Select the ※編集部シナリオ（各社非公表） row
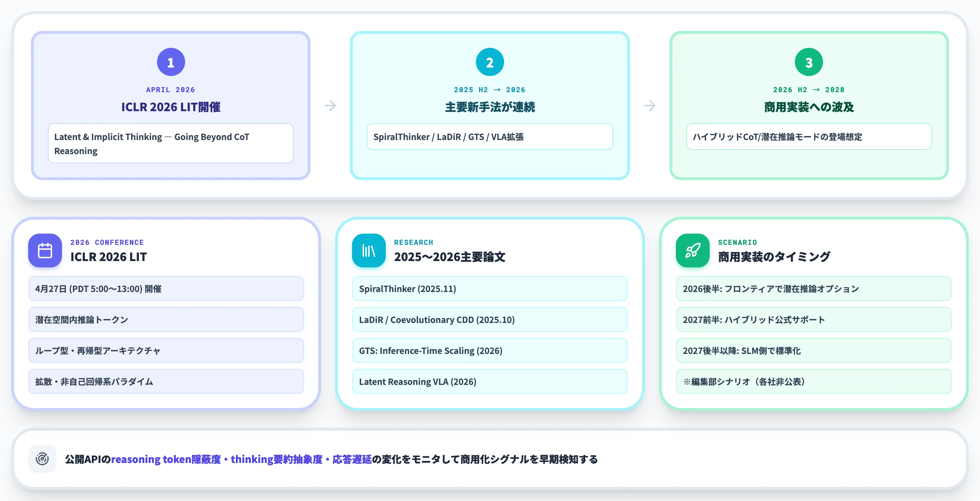980x501 pixels. pyautogui.click(x=813, y=381)
